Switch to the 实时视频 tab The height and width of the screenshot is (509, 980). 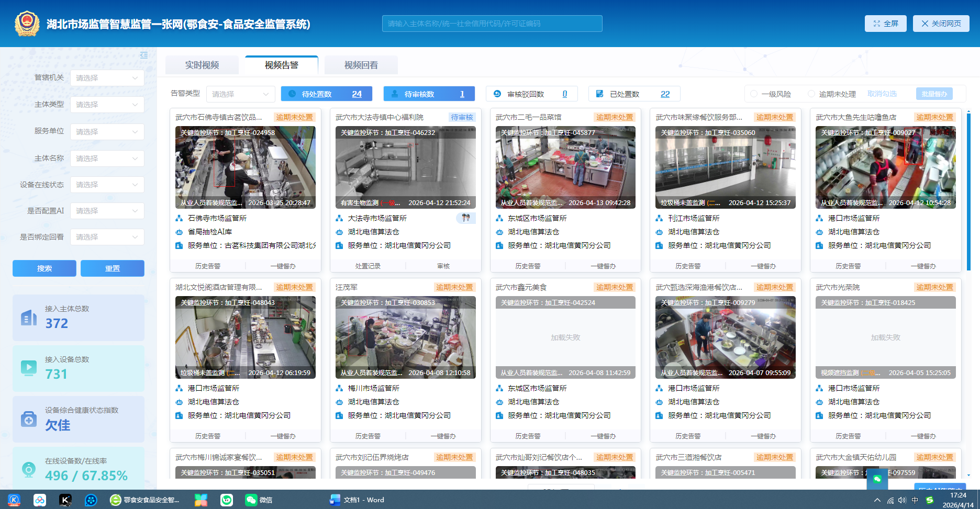(x=202, y=65)
